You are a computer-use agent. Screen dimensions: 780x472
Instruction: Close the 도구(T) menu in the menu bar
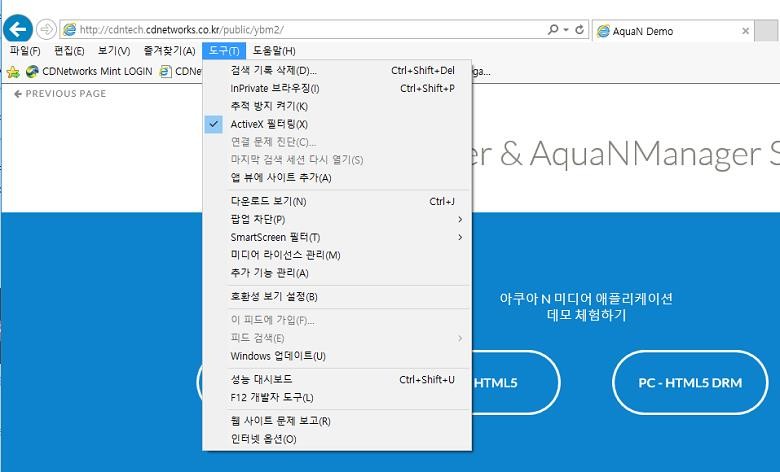224,51
